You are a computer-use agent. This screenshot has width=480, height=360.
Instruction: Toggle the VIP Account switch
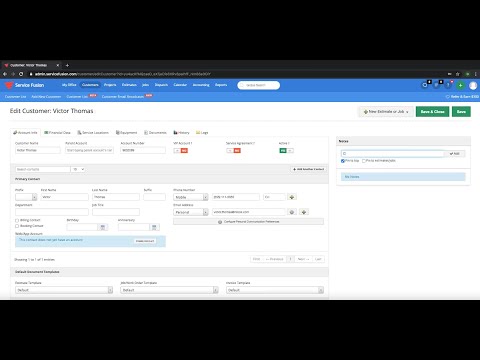tap(181, 151)
